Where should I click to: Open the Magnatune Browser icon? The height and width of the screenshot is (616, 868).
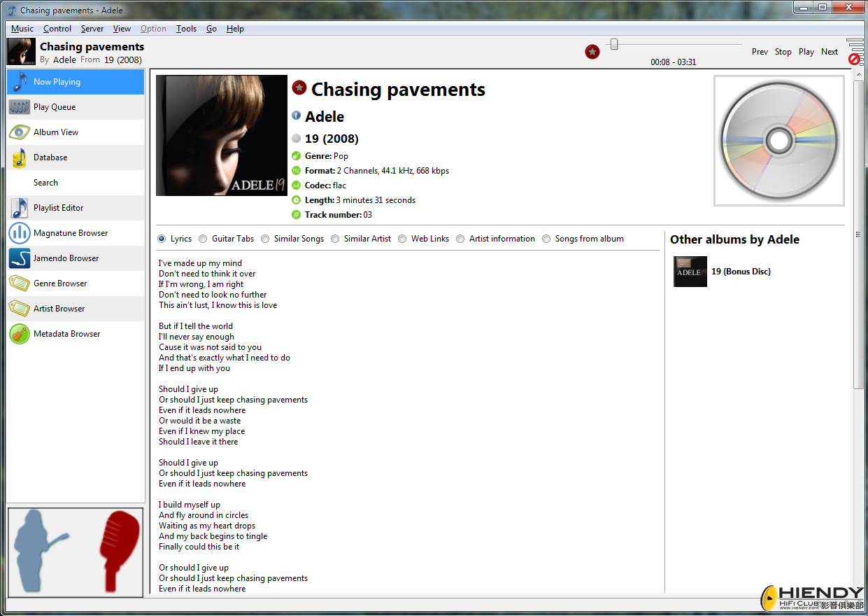(20, 233)
